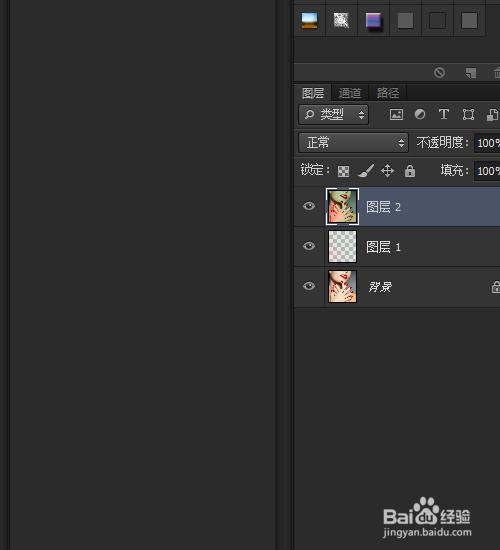Viewport: 500px width, 550px height.
Task: Filter for smart objects icon
Action: (x=492, y=114)
